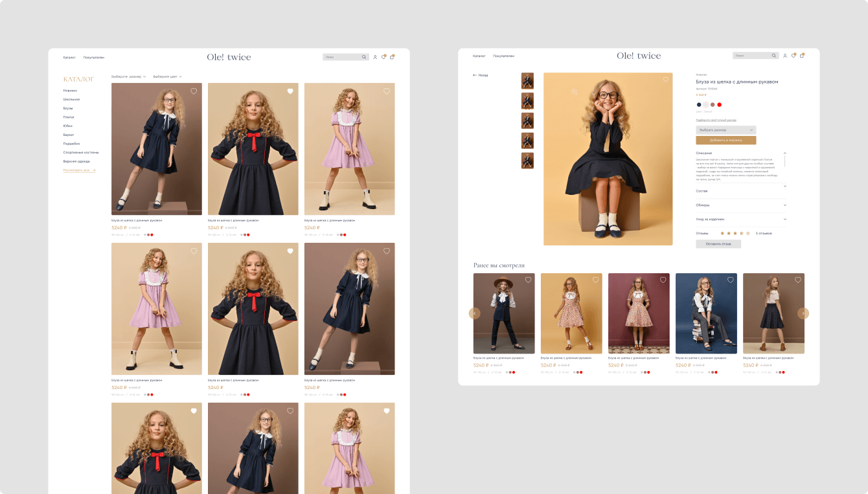Go back with the Назад link
This screenshot has height=494, width=868.
(480, 75)
